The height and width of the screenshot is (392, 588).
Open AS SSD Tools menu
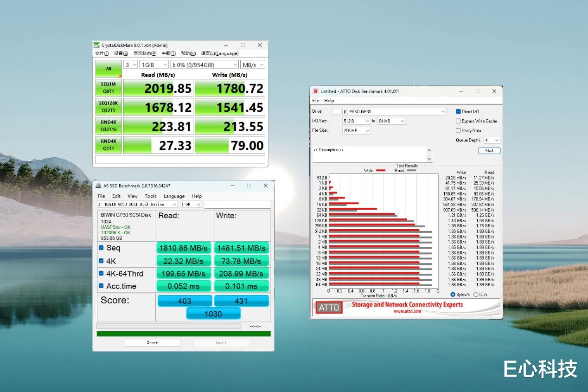(x=151, y=196)
